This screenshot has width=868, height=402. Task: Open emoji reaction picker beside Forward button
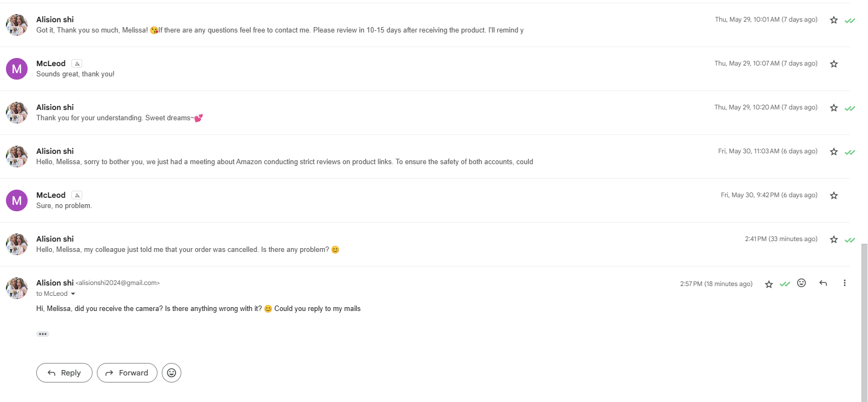coord(172,373)
